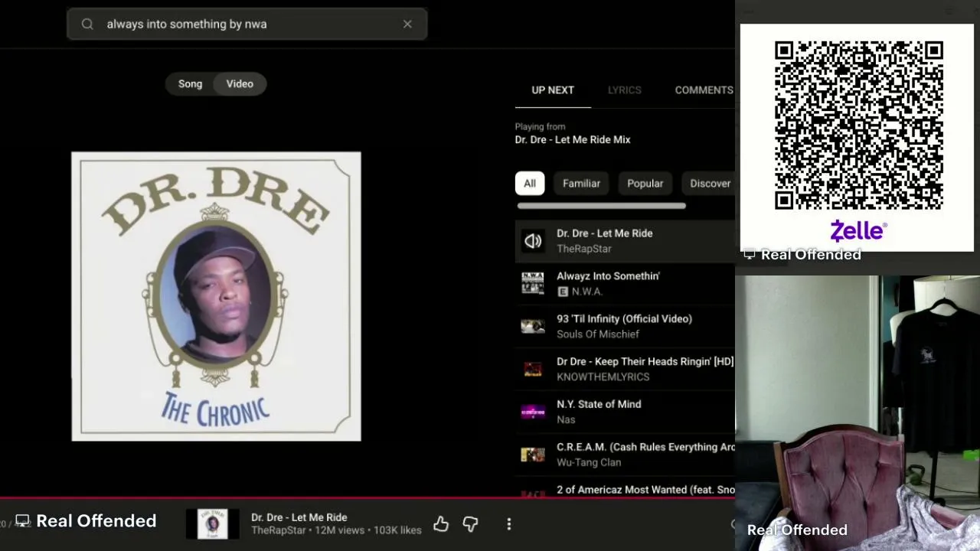Select the Familiar queue filter chip

pos(581,184)
